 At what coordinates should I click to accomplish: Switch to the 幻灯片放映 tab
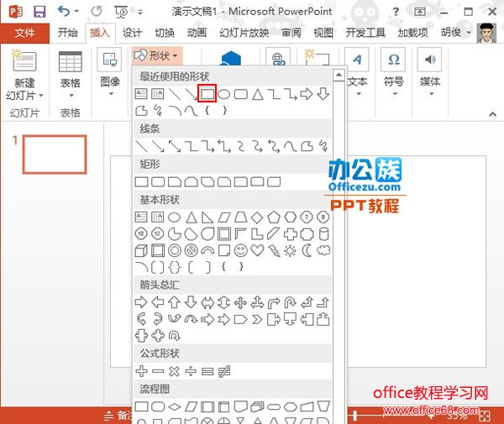(x=244, y=33)
